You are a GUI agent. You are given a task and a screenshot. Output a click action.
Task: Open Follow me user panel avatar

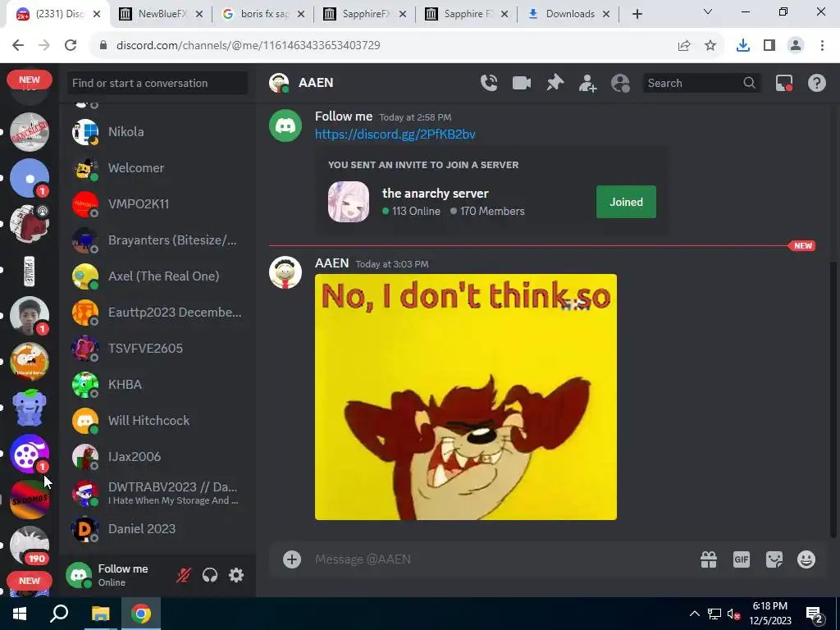(x=79, y=575)
